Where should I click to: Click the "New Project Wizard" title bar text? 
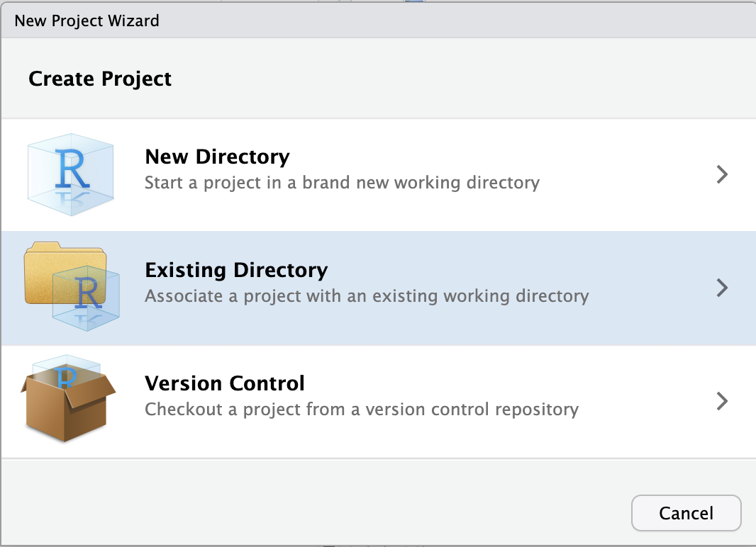(87, 21)
